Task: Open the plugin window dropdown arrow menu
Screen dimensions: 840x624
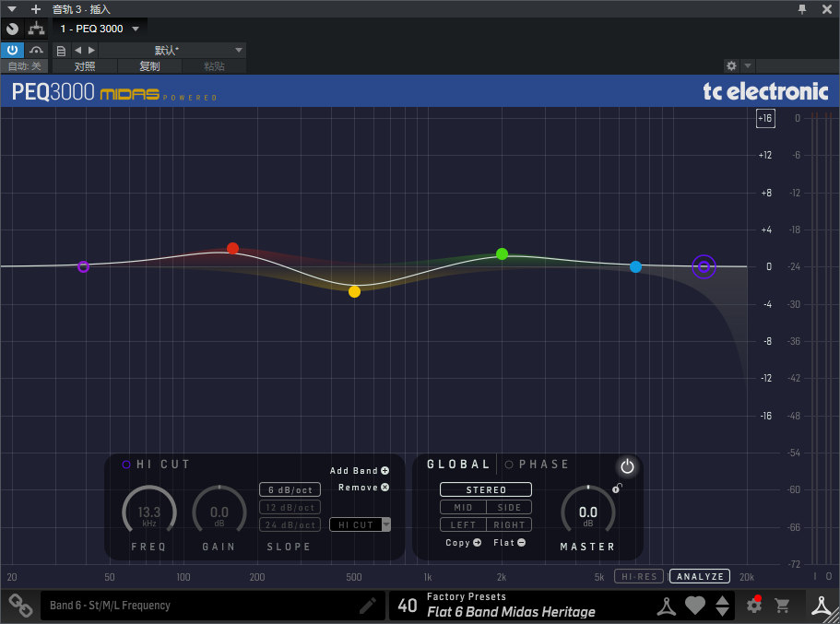Action: (12, 9)
